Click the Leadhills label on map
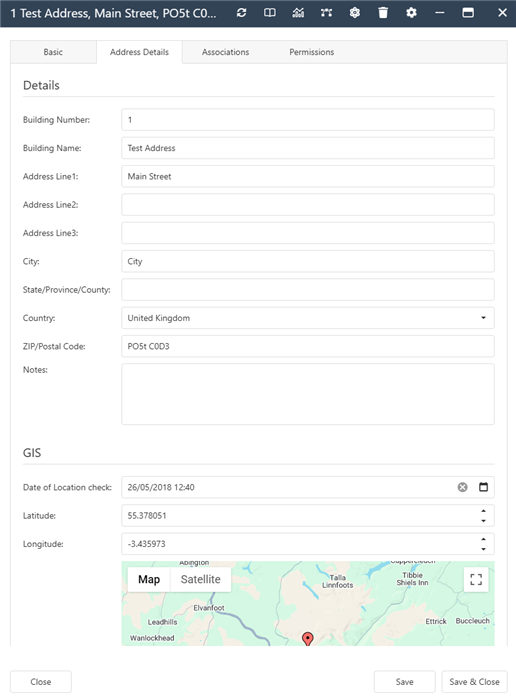The image size is (516, 700). click(162, 622)
